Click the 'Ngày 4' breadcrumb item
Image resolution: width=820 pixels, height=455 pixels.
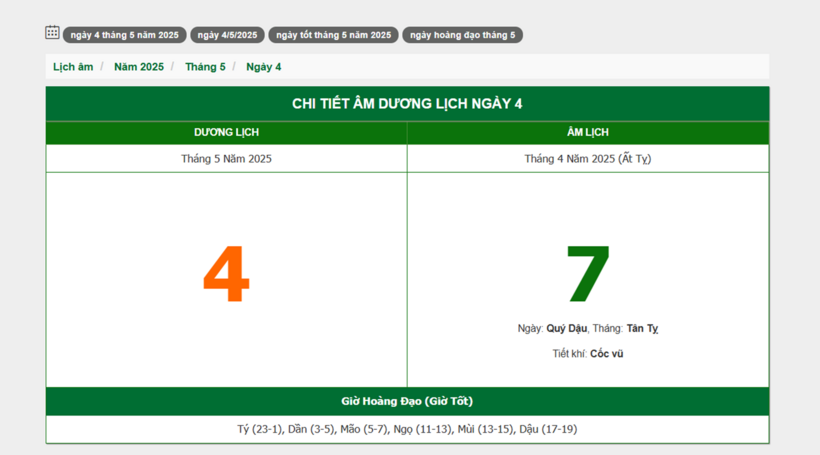pos(264,67)
